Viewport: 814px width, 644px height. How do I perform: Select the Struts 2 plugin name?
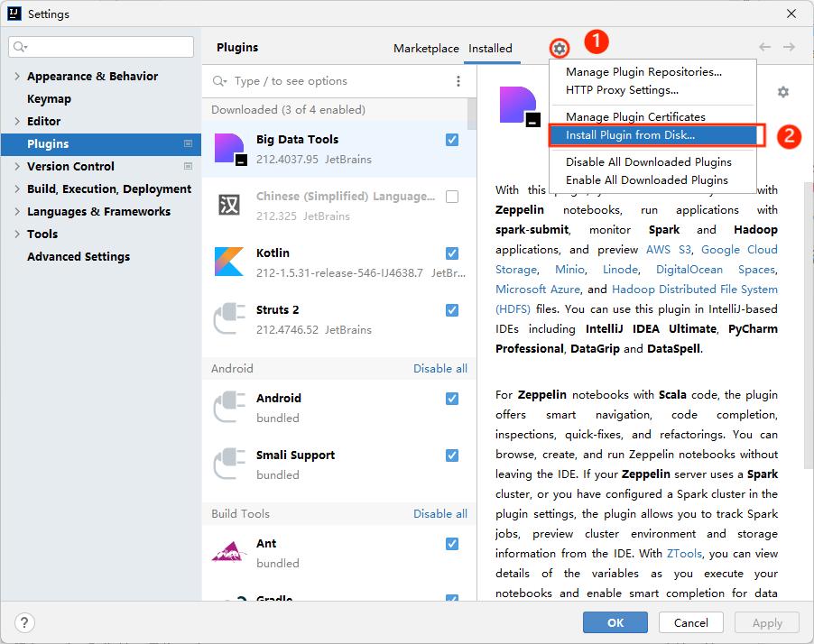tap(277, 309)
